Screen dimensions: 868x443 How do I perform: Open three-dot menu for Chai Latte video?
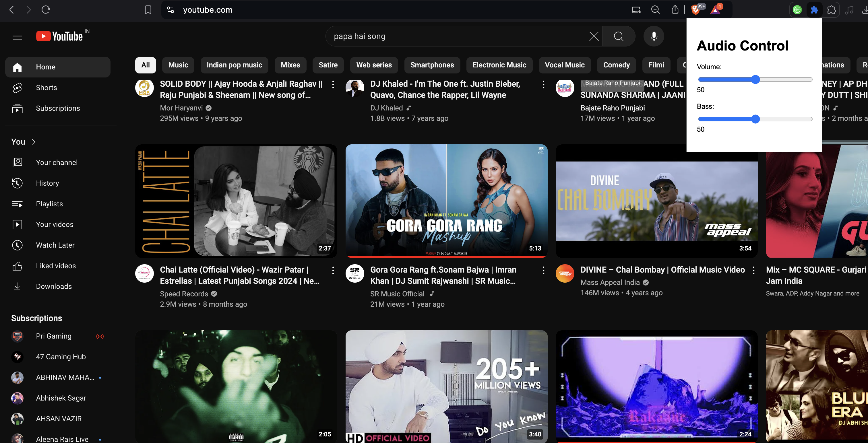(x=333, y=270)
